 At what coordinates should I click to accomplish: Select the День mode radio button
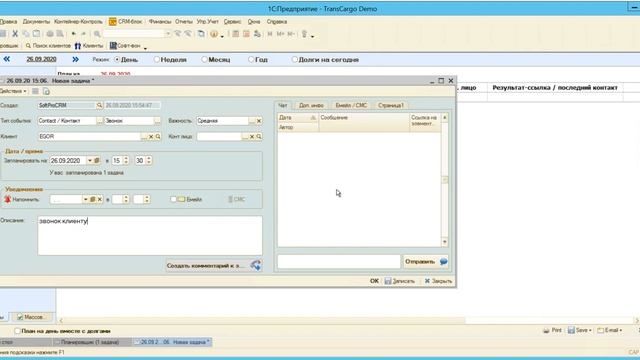click(117, 60)
